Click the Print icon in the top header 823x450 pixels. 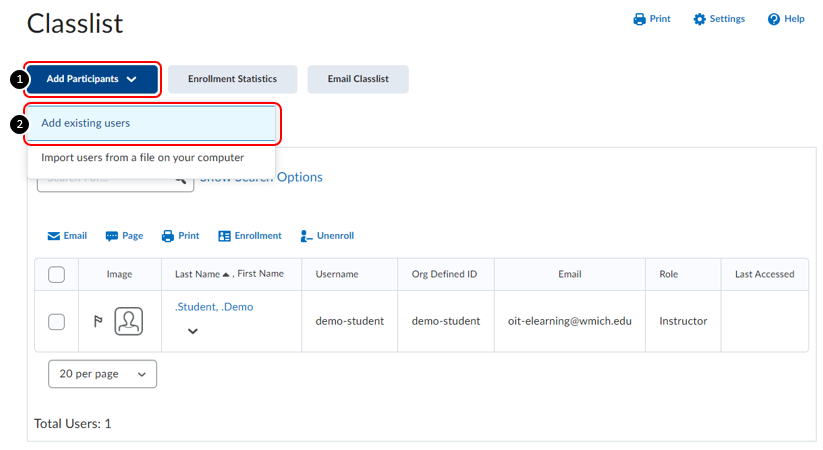coord(640,19)
